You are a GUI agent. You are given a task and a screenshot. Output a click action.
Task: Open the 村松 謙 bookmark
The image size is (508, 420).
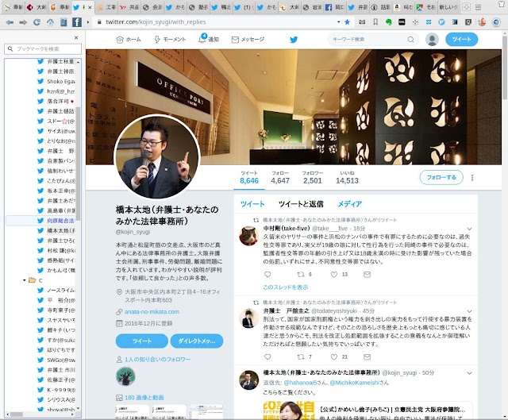click(x=56, y=251)
